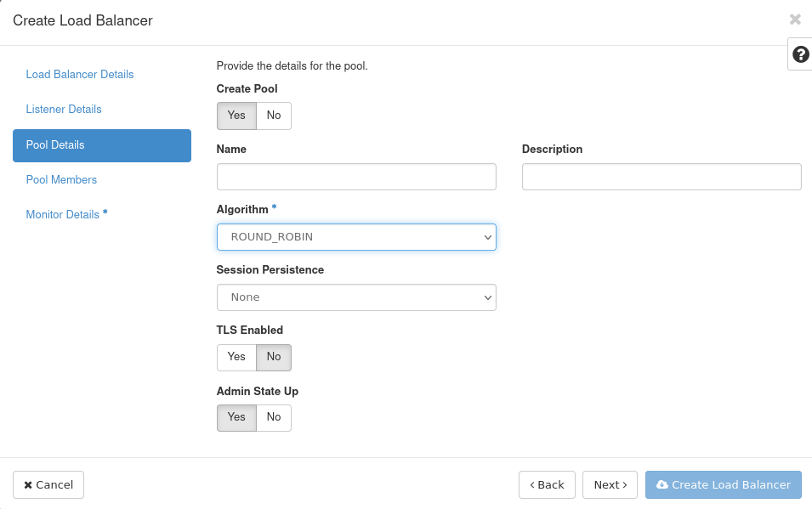Expand the Session Persistence dropdown

tap(356, 297)
